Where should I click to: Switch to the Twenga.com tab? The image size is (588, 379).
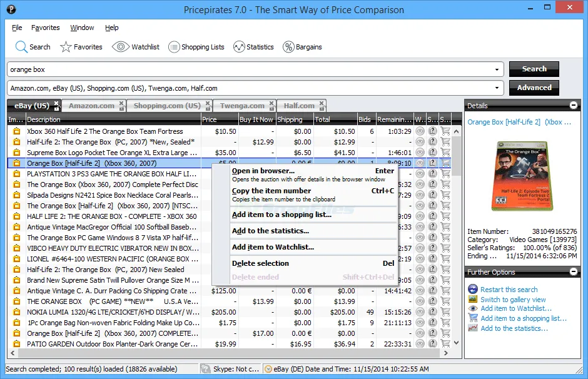pyautogui.click(x=242, y=106)
